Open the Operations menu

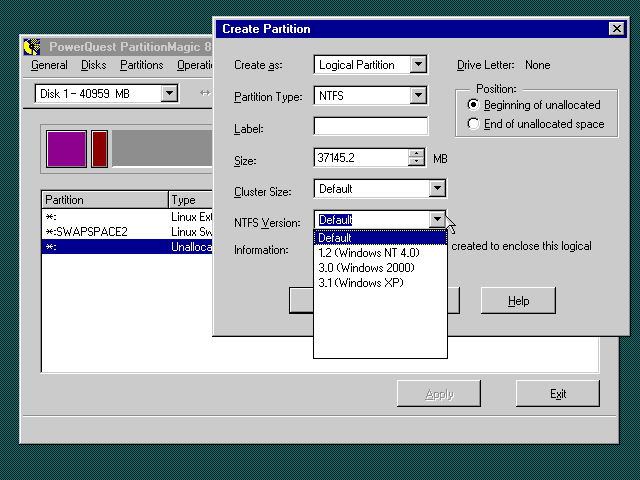[x=195, y=65]
